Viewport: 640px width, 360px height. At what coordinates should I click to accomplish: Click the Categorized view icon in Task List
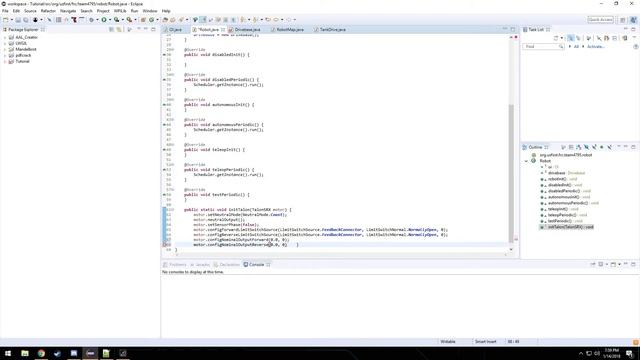coord(571,38)
